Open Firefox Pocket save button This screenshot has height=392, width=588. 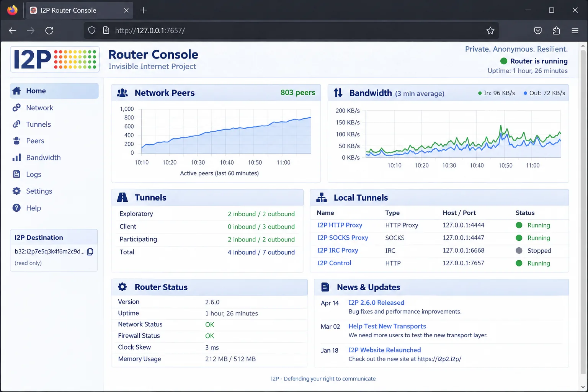coord(538,31)
